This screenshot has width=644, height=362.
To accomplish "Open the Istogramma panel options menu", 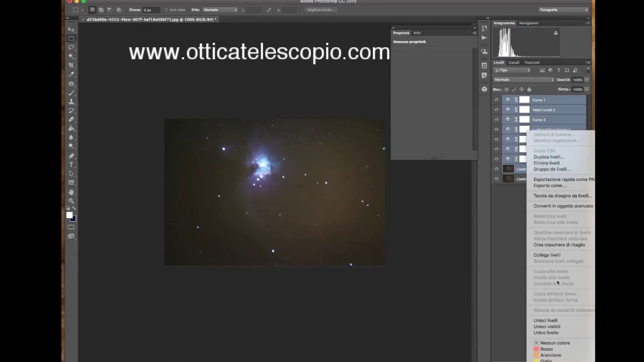I will [588, 23].
